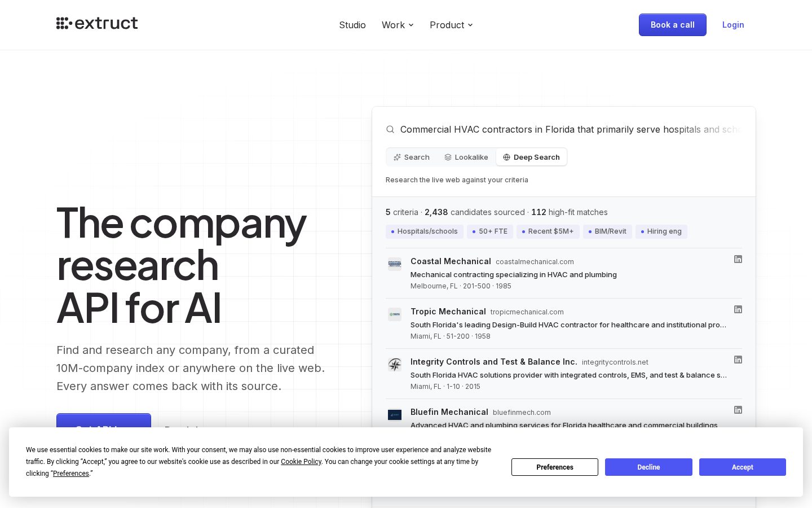Viewport: 812px width, 508px height.
Task: Click the Coastal Mechanical company logo
Action: tap(395, 264)
